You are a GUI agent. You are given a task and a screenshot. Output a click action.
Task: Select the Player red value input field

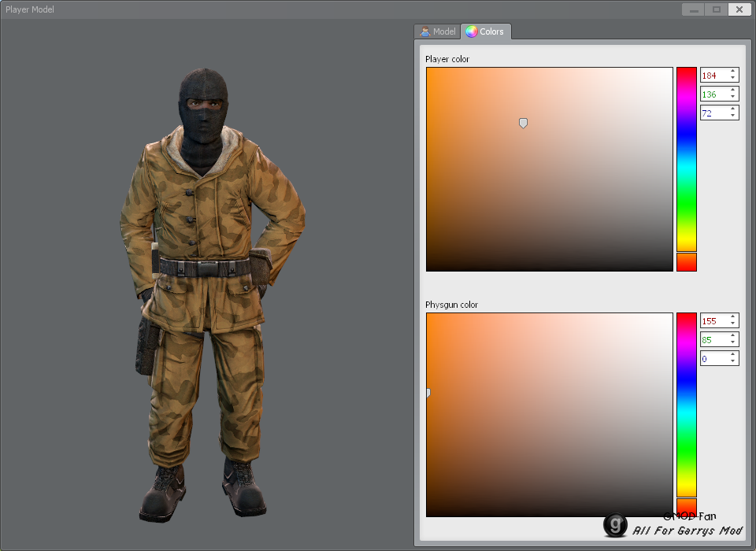(x=713, y=75)
